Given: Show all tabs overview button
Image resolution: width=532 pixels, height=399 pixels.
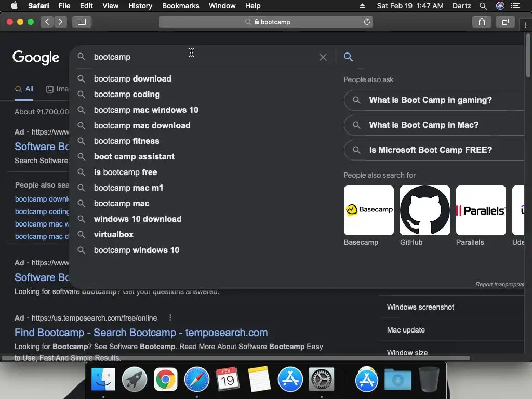Looking at the screenshot, I should point(505,22).
